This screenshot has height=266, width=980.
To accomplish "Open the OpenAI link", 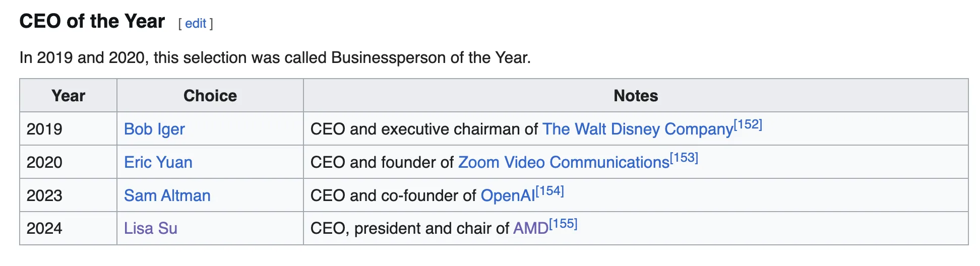I will [x=508, y=195].
